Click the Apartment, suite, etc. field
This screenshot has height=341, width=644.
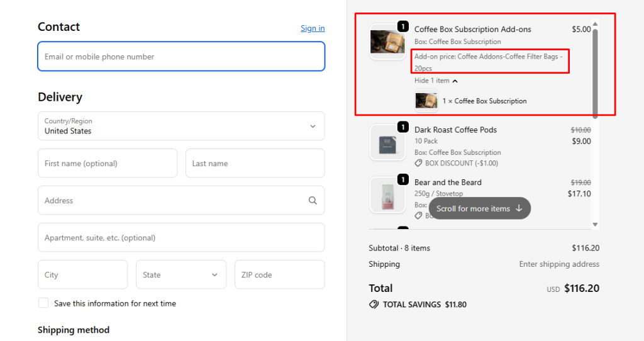(x=181, y=238)
